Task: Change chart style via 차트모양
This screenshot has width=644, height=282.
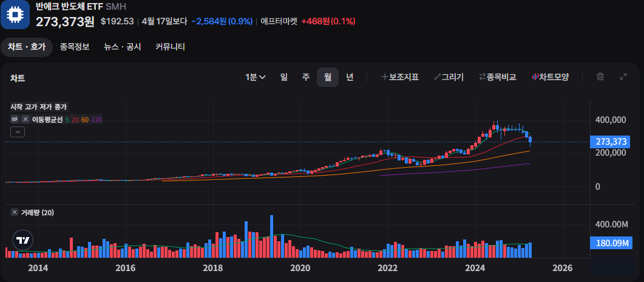Action: pyautogui.click(x=551, y=77)
